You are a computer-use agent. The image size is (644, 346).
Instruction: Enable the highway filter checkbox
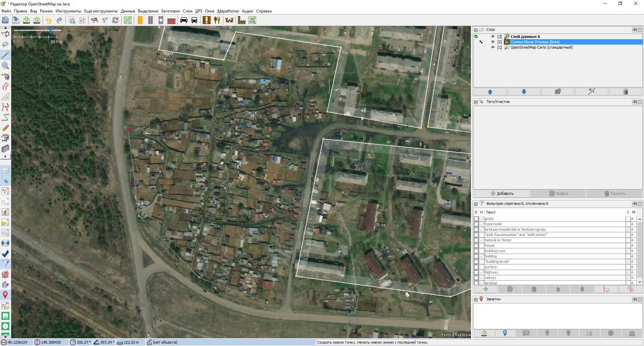[476, 272]
